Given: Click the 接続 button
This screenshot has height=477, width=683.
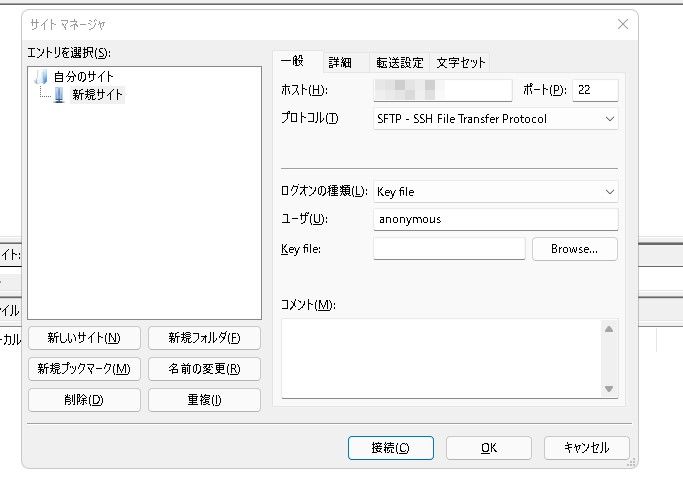Looking at the screenshot, I should [390, 448].
